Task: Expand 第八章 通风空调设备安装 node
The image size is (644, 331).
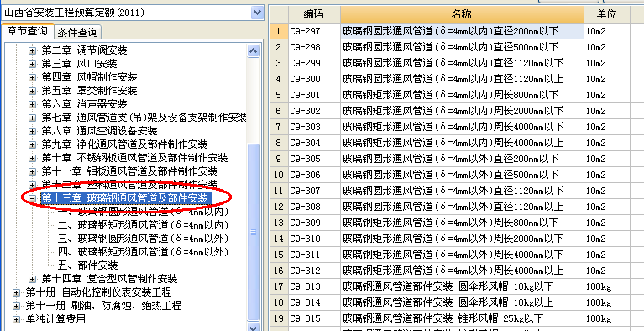Action: pyautogui.click(x=32, y=131)
